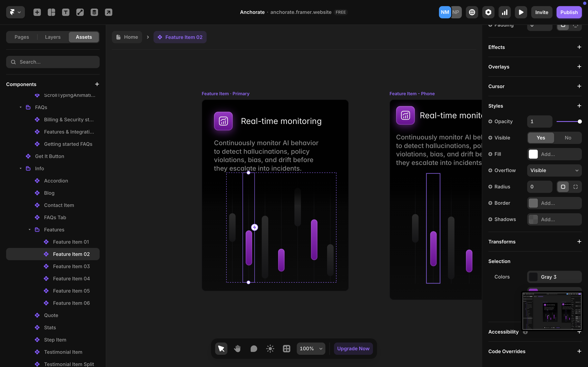This screenshot has width=588, height=367.
Task: Click the white Fill color swatch
Action: click(533, 154)
